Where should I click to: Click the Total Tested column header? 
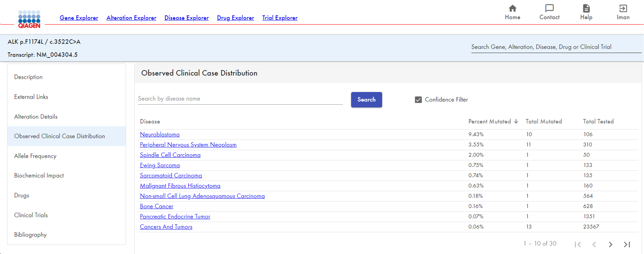pos(598,121)
